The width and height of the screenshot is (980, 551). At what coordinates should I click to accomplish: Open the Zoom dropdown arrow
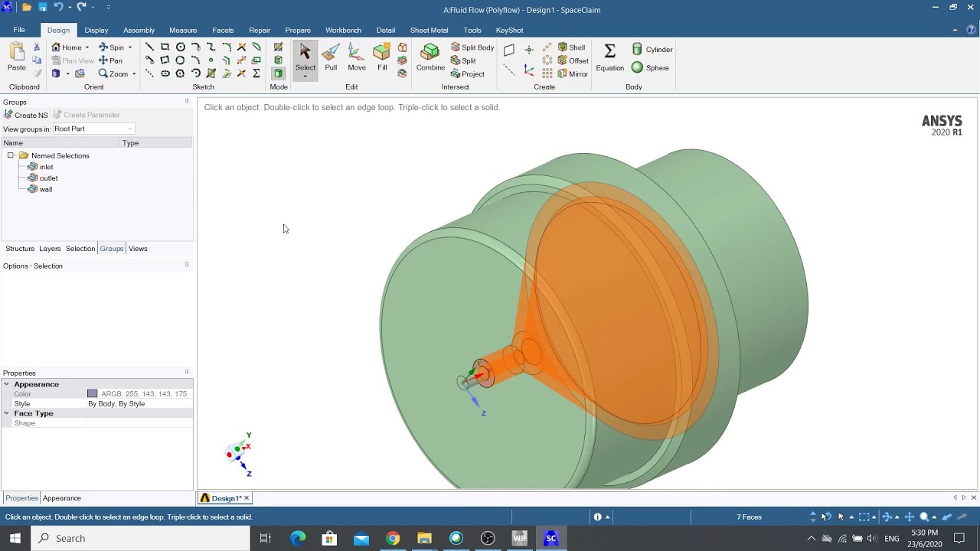point(134,74)
